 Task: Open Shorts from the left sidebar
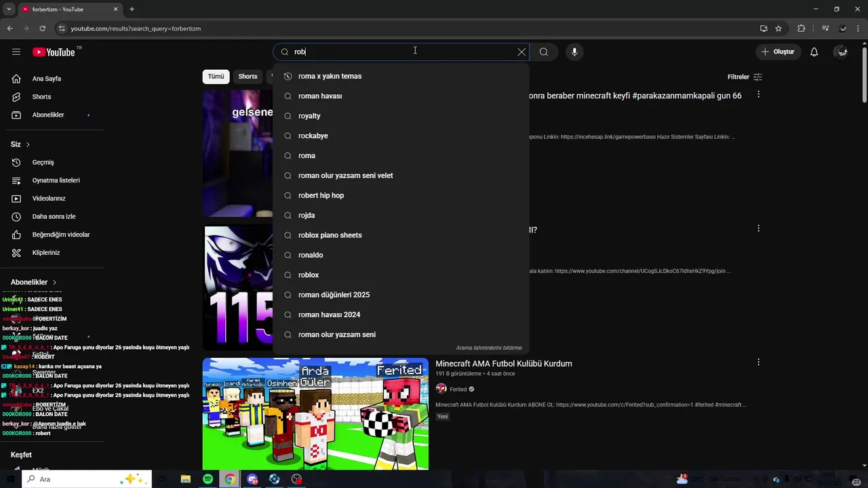point(52,97)
